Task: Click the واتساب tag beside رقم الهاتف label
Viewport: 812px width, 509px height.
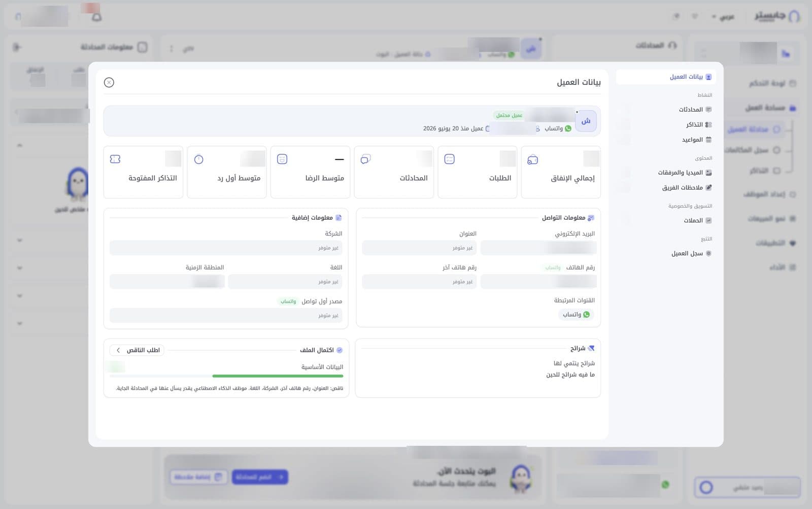Action: click(x=553, y=267)
